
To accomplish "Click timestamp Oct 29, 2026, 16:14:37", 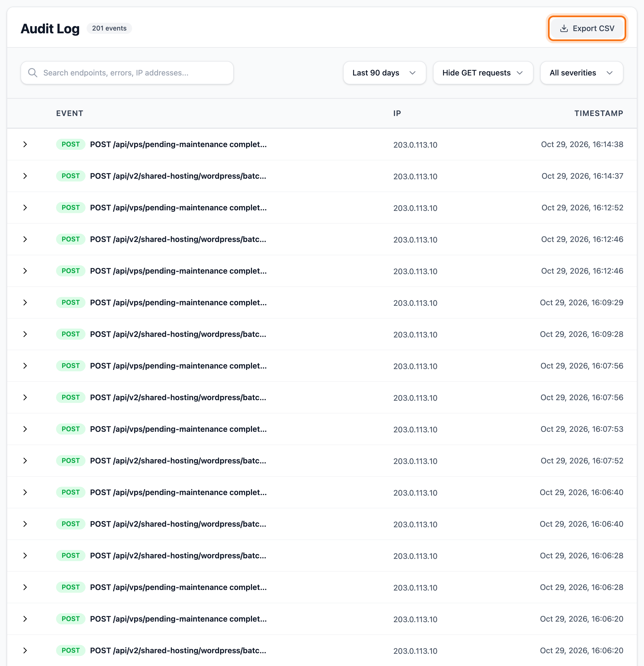I will pyautogui.click(x=582, y=176).
